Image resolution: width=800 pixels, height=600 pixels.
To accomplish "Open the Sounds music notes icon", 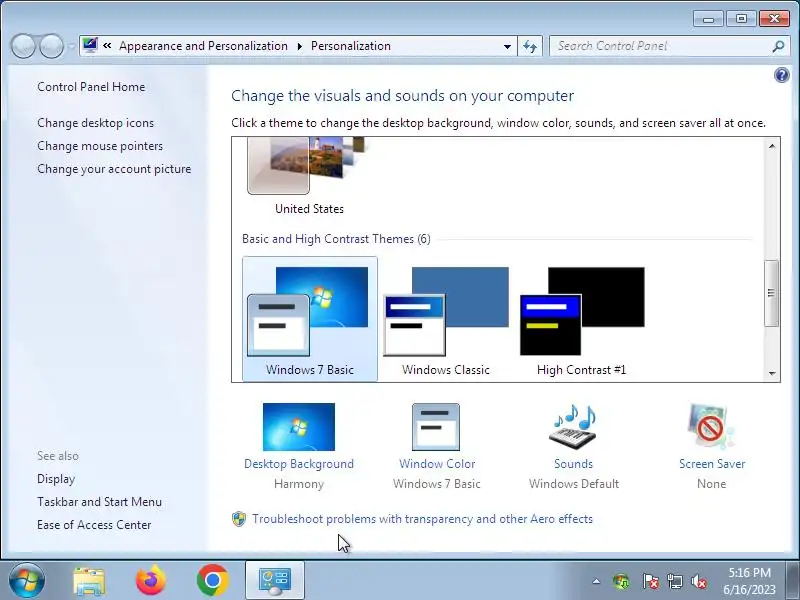I will [x=573, y=427].
